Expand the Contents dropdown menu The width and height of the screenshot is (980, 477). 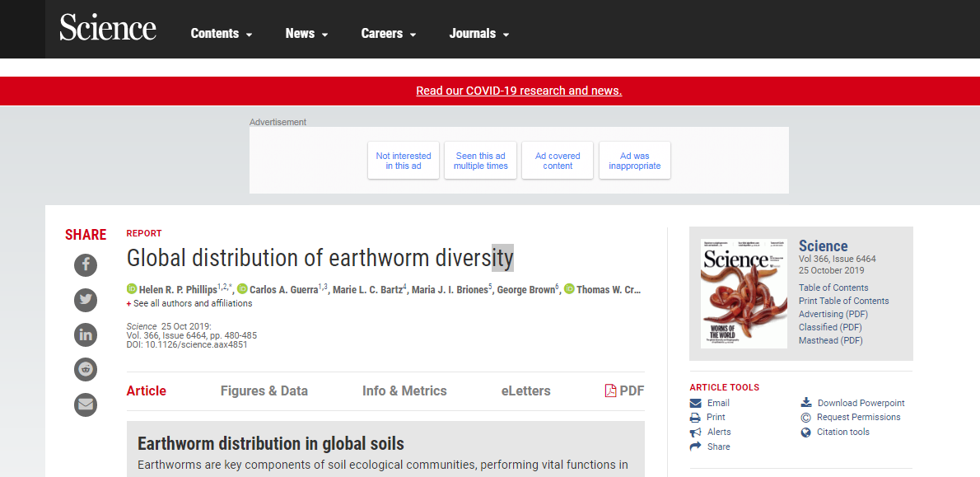point(222,34)
